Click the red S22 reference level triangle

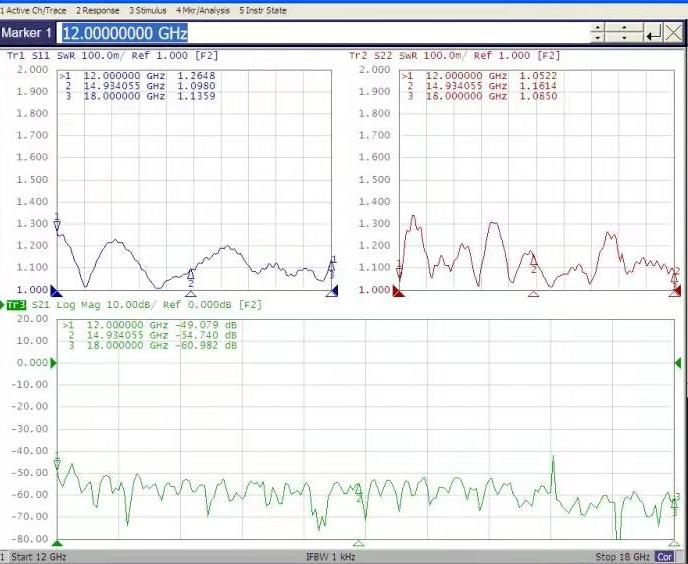coord(398,291)
